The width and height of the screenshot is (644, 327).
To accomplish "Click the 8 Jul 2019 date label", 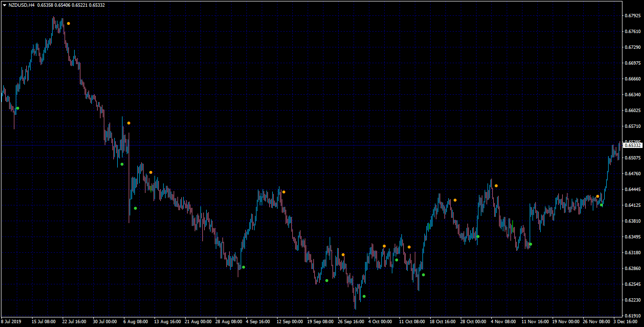I will point(11,322).
